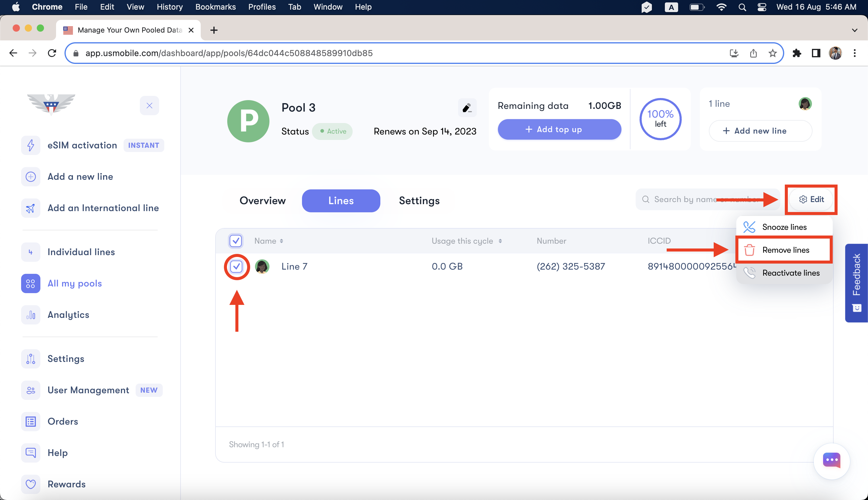The height and width of the screenshot is (500, 868).
Task: Open the Analytics bar chart icon
Action: (x=30, y=315)
